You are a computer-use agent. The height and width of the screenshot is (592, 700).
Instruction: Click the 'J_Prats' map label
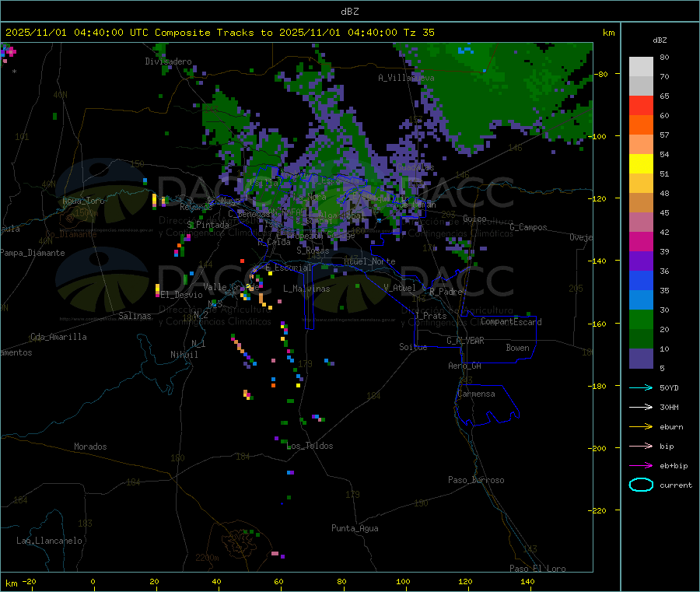coord(431,316)
